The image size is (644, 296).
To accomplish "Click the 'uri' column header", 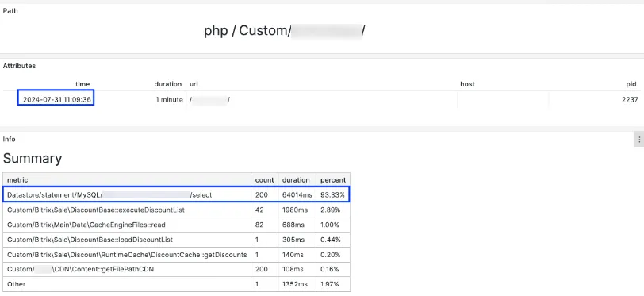I will (x=194, y=84).
